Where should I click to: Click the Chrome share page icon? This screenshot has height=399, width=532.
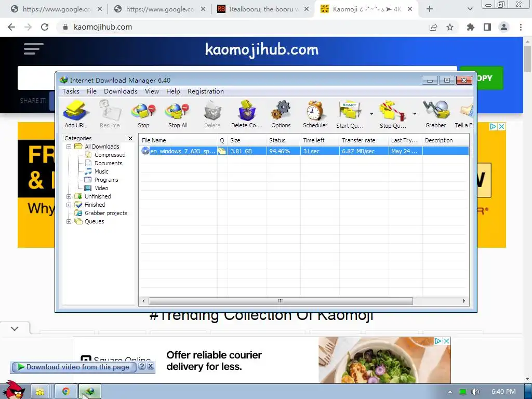tap(433, 27)
